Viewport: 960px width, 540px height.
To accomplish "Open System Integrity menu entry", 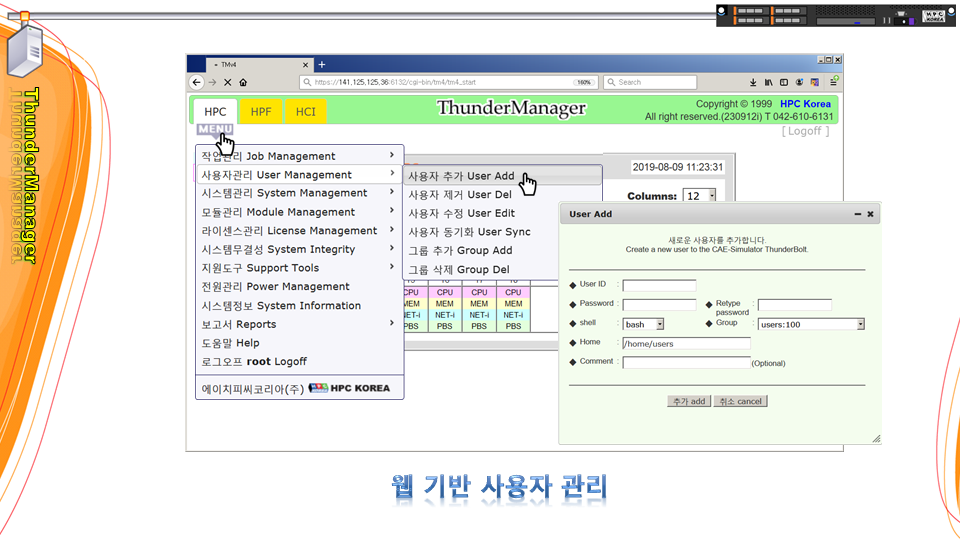I will [x=299, y=249].
